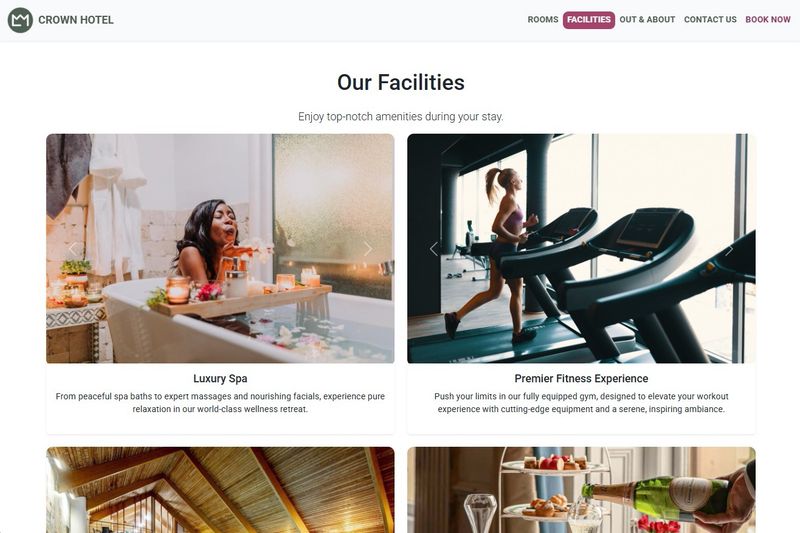Click the fitness gym description paragraph

[581, 402]
